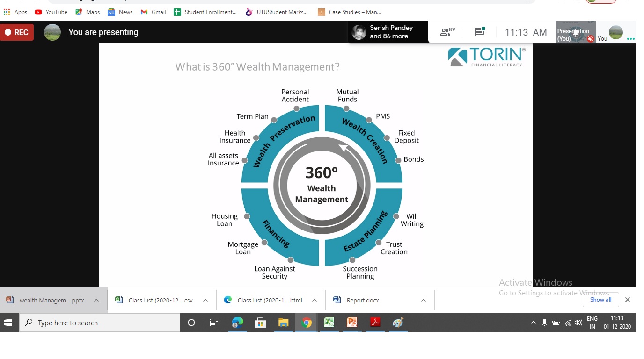
Task: Click the Wealth Preservation segment
Action: tap(280, 144)
